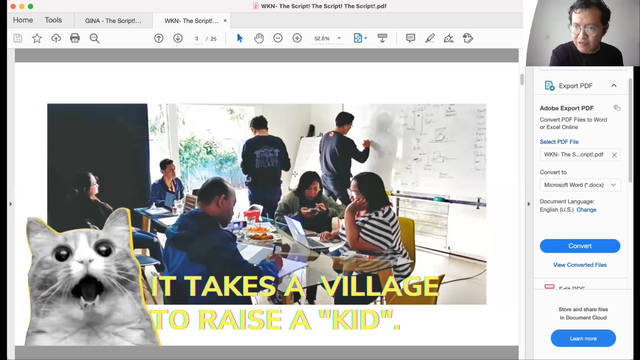
Task: Click the Select PDF File link
Action: pyautogui.click(x=559, y=142)
